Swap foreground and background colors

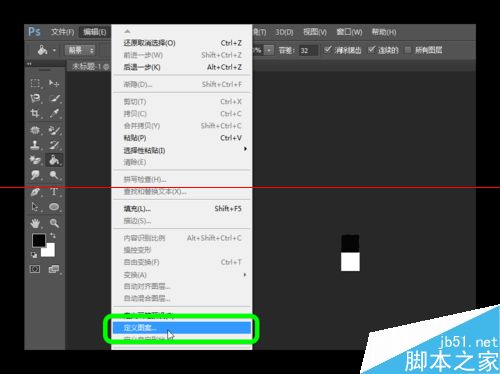[x=53, y=236]
